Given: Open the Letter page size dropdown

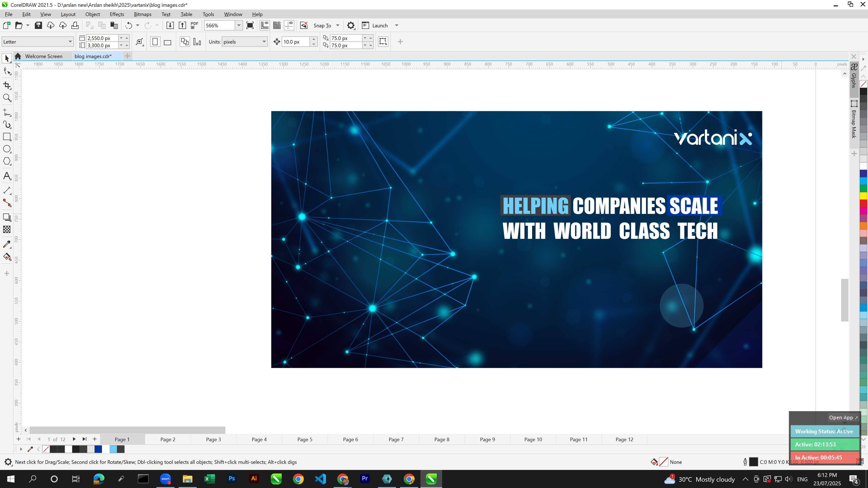Looking at the screenshot, I should coord(37,42).
